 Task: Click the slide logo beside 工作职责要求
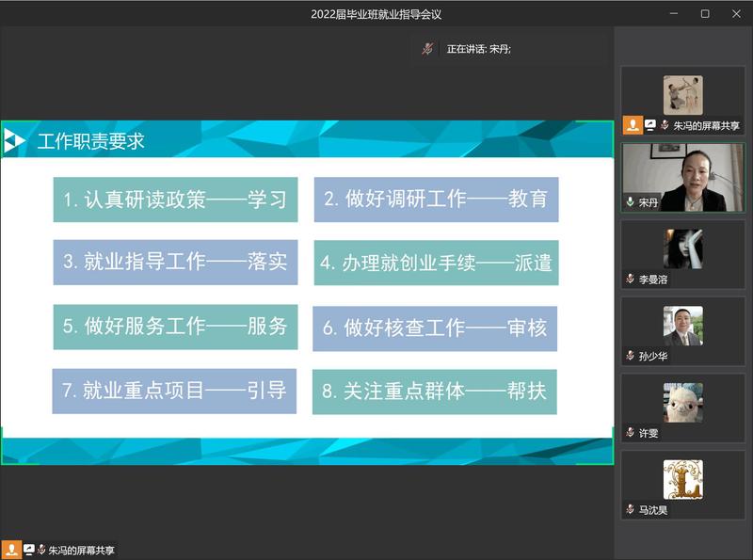click(15, 141)
